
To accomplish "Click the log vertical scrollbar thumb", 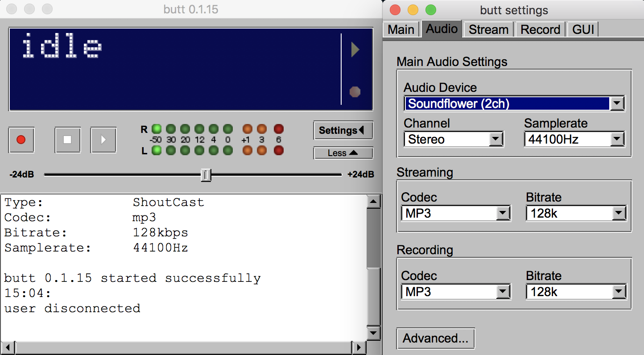I will point(373,296).
